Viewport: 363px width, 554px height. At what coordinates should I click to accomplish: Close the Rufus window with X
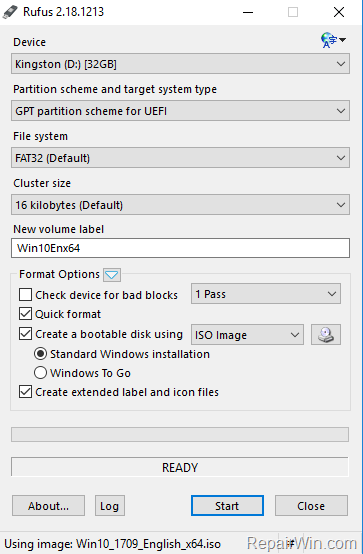(x=339, y=12)
